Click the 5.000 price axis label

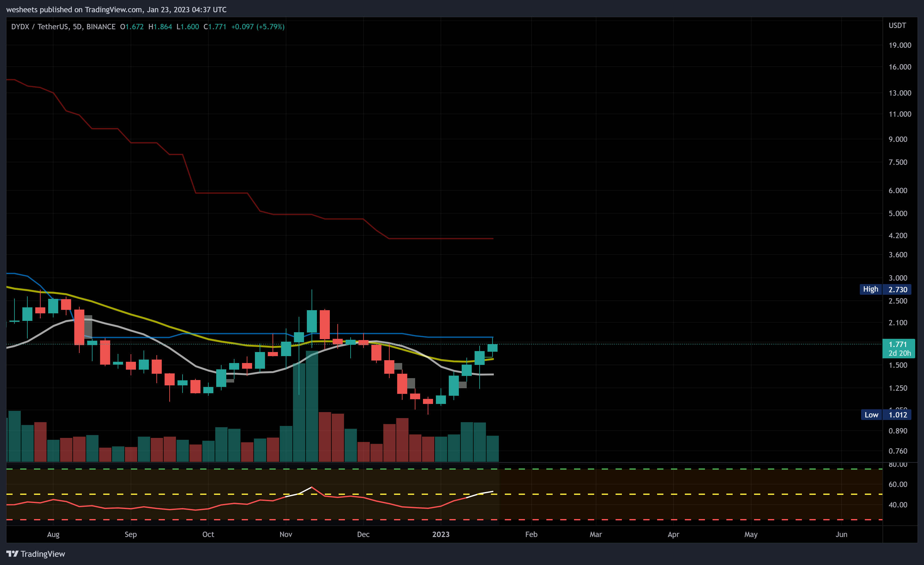click(898, 213)
